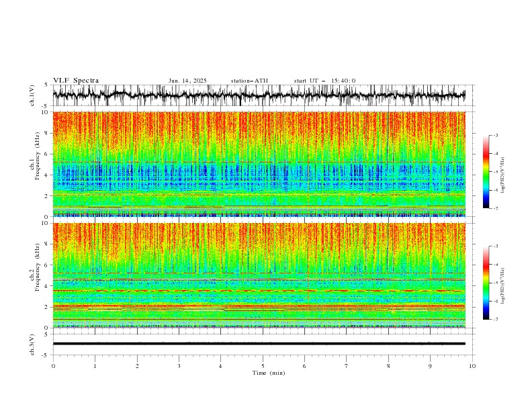Click the ch.2 spectrogram '0' kHz tick label
The height and width of the screenshot is (411, 532).
tap(47, 328)
